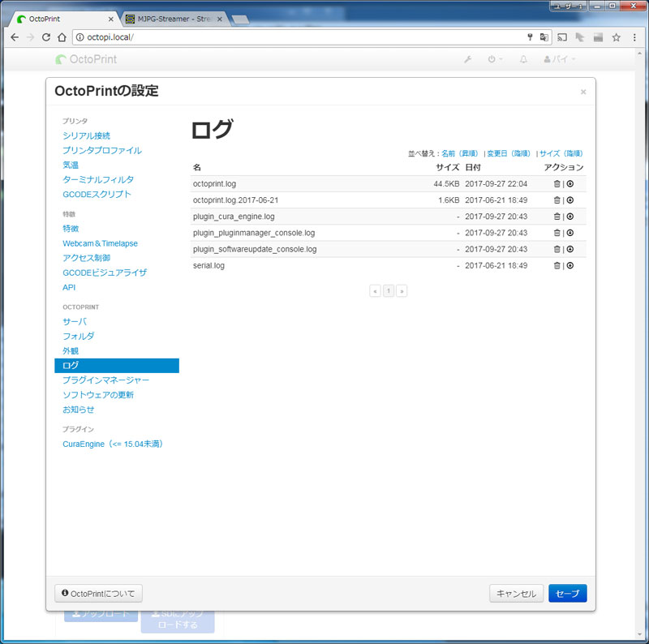Click the Cast extension icon
Image resolution: width=649 pixels, height=644 pixels.
561,37
